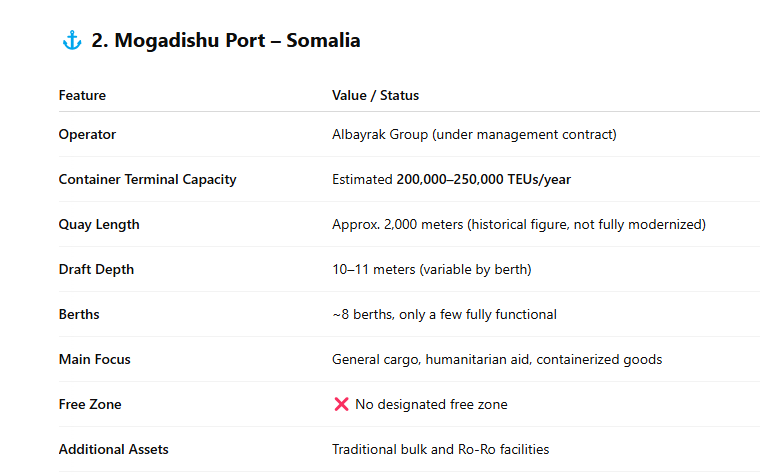760x476 pixels.
Task: Select the Value / Status column header
Action: [375, 95]
